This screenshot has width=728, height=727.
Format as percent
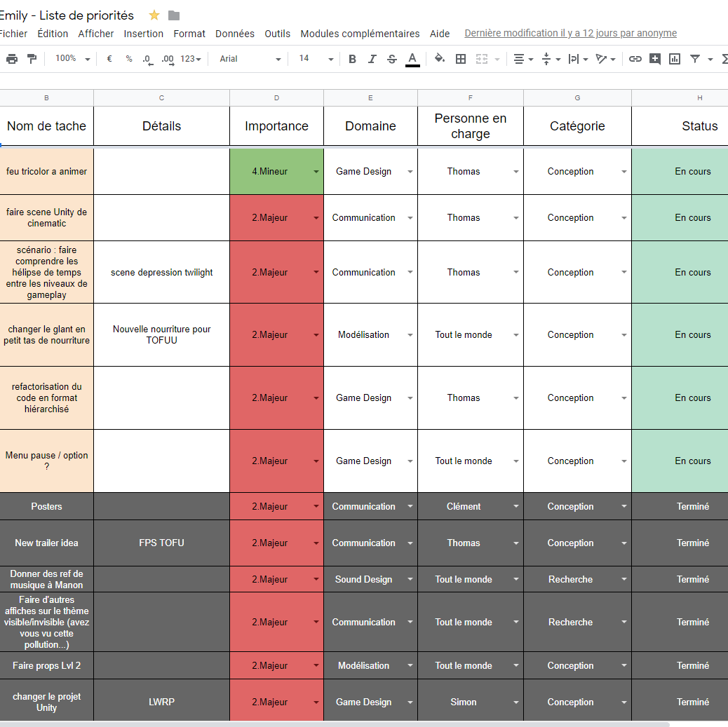point(129,59)
